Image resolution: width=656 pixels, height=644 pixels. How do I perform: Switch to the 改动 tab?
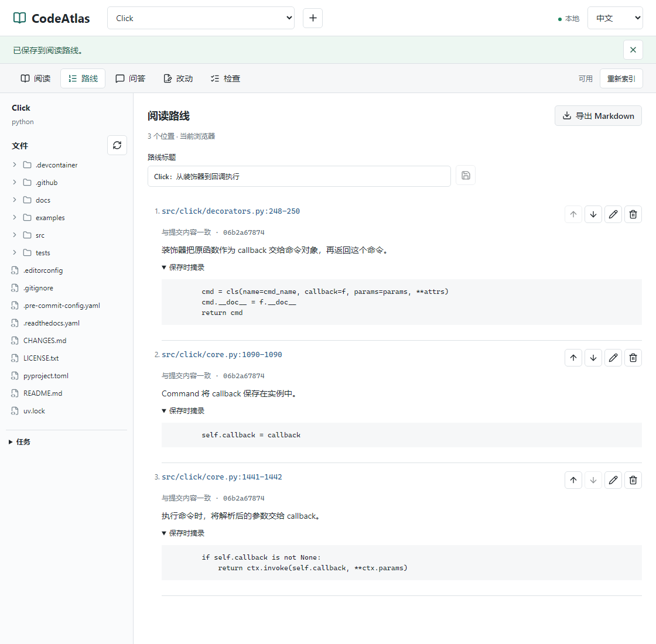178,78
